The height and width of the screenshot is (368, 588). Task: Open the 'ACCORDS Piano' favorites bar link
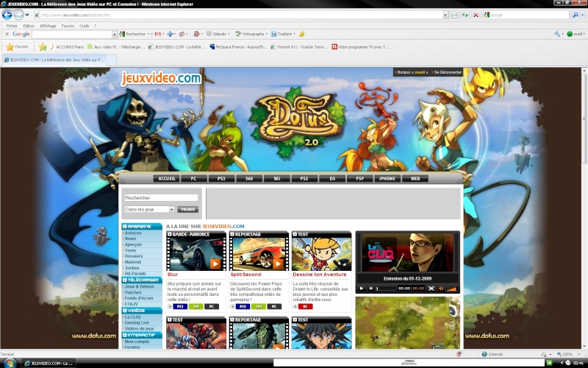coord(67,47)
